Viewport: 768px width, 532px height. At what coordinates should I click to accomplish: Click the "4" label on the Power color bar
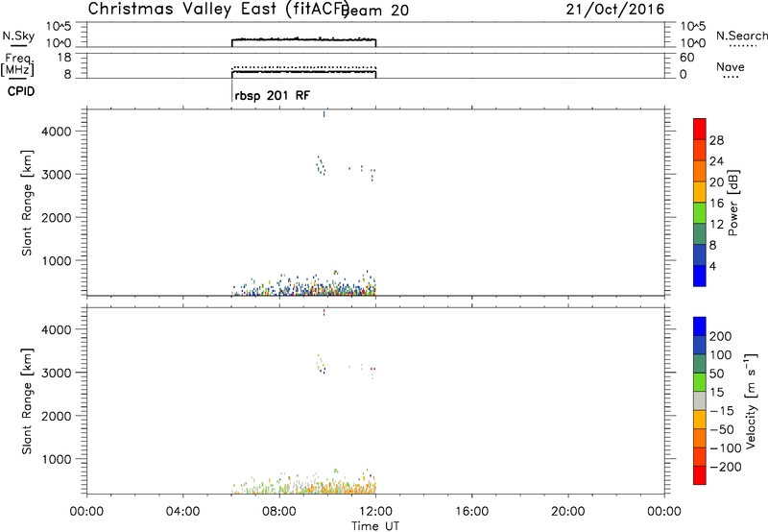pyautogui.click(x=712, y=267)
